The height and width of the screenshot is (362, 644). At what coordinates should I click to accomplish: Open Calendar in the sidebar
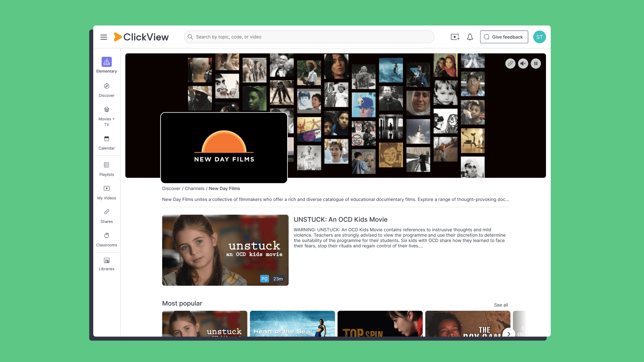[107, 143]
